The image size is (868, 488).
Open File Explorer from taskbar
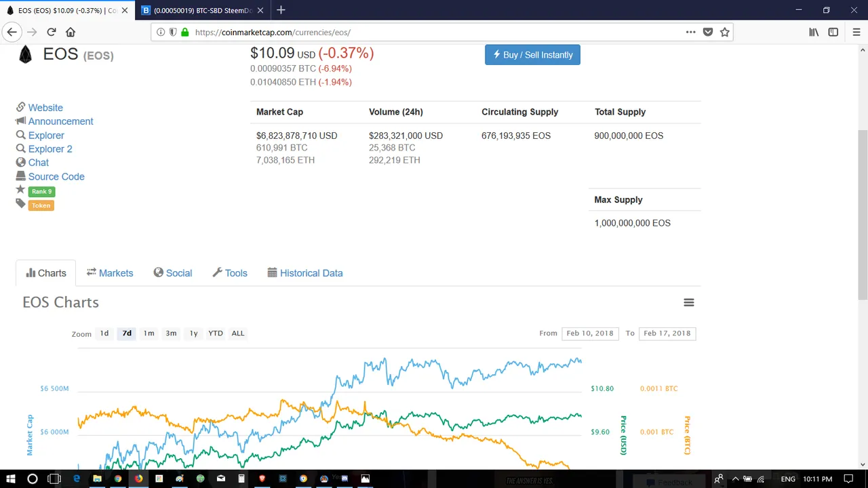tap(97, 479)
